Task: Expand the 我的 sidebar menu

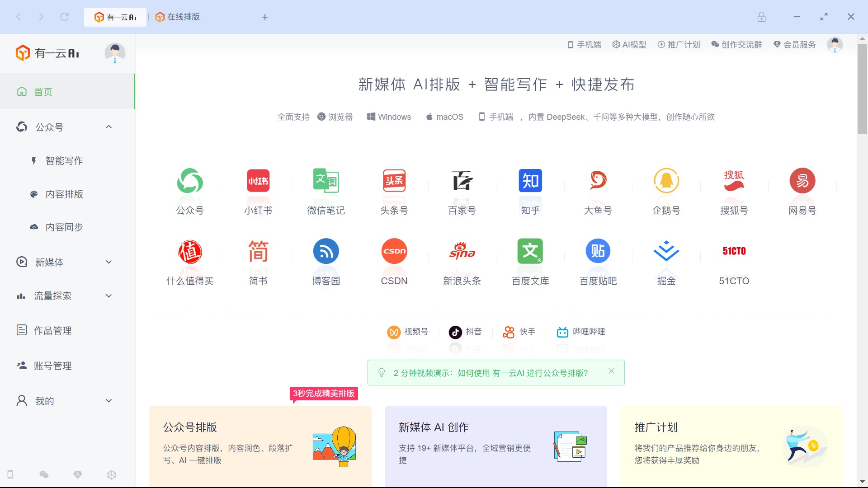Action: tap(108, 401)
